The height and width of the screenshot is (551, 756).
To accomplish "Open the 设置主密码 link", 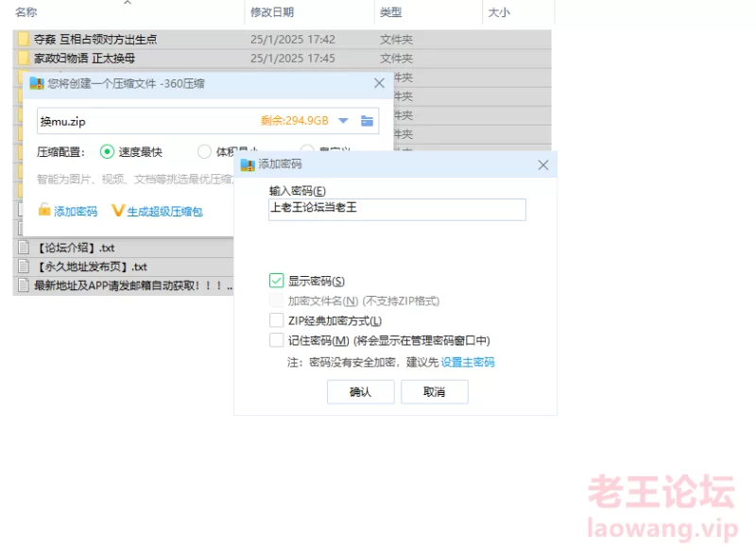I will [468, 362].
